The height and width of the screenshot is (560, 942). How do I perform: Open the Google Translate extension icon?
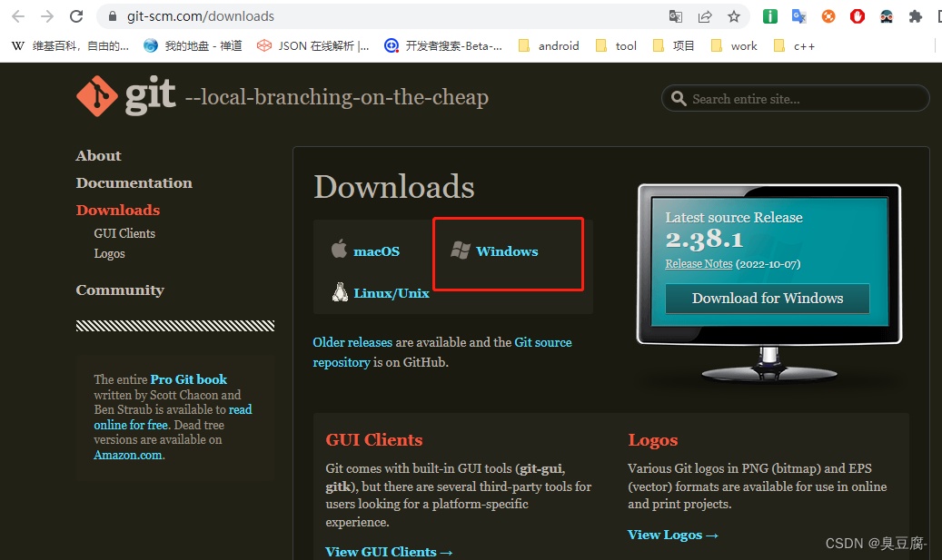click(x=799, y=16)
